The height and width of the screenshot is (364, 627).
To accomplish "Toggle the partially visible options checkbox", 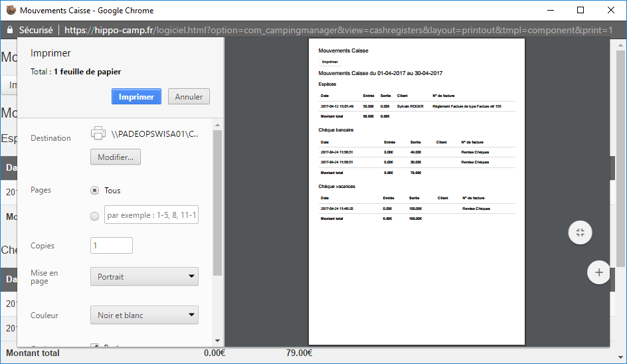I will coord(95,346).
